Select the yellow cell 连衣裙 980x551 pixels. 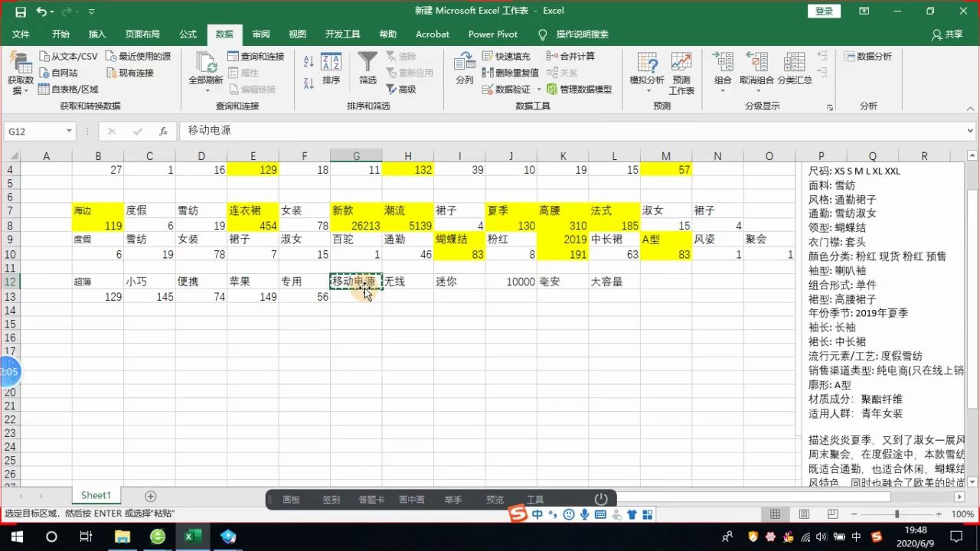(x=253, y=210)
